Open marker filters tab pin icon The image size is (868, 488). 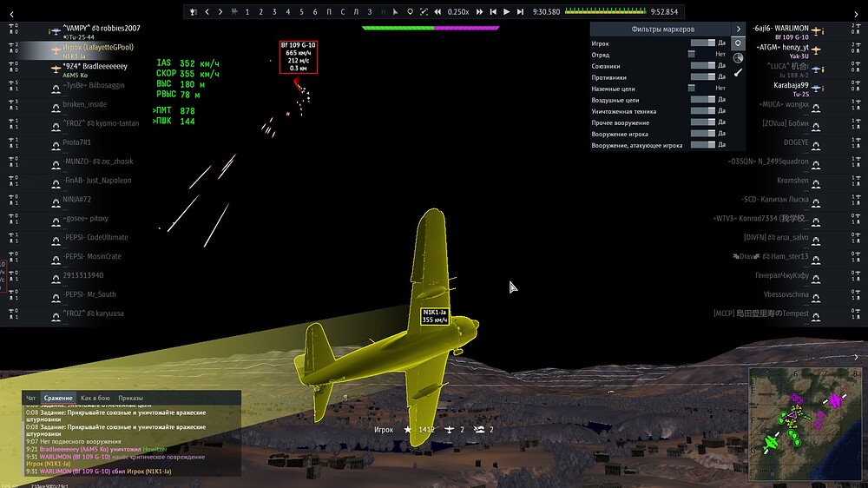738,43
